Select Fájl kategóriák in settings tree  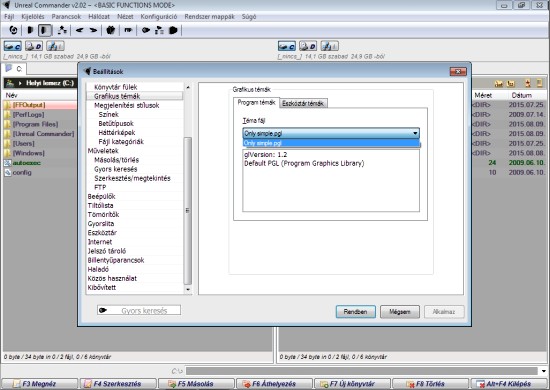pos(121,142)
